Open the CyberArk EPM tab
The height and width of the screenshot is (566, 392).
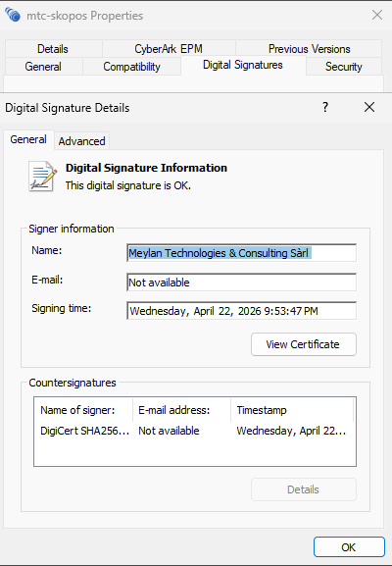tap(169, 49)
